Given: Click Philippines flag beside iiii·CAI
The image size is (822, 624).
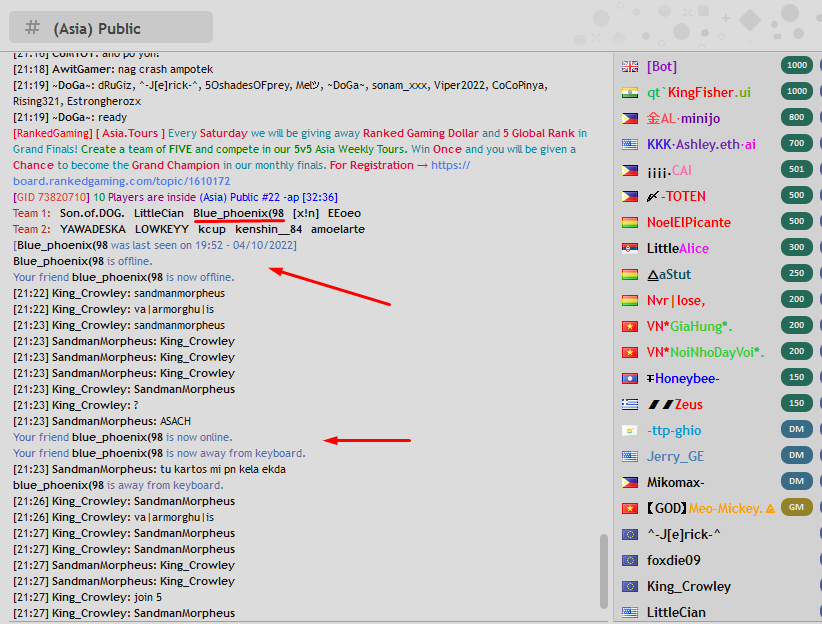Looking at the screenshot, I should 630,170.
